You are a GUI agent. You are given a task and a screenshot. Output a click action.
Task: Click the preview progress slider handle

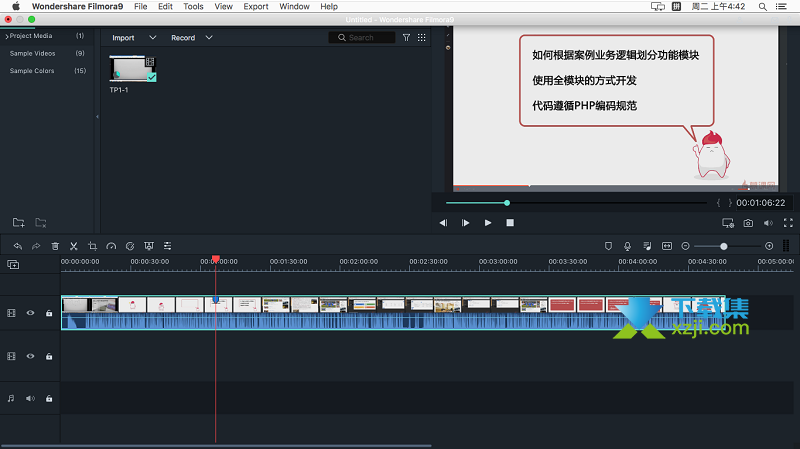507,203
